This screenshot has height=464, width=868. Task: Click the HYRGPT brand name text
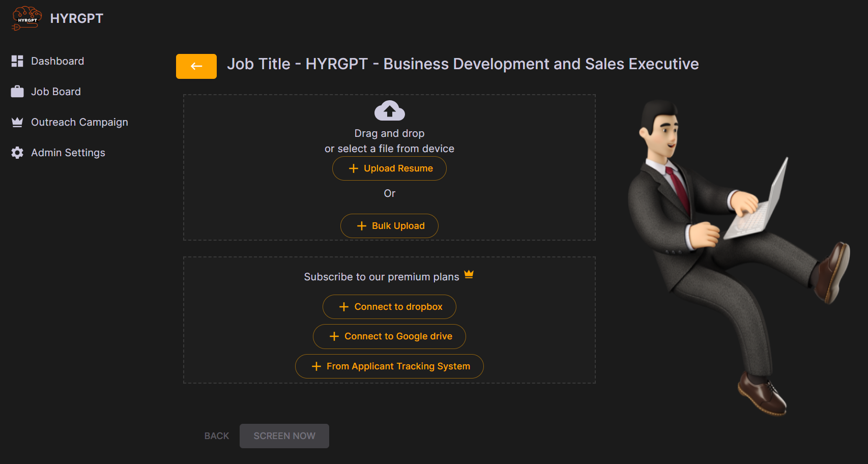pos(77,18)
